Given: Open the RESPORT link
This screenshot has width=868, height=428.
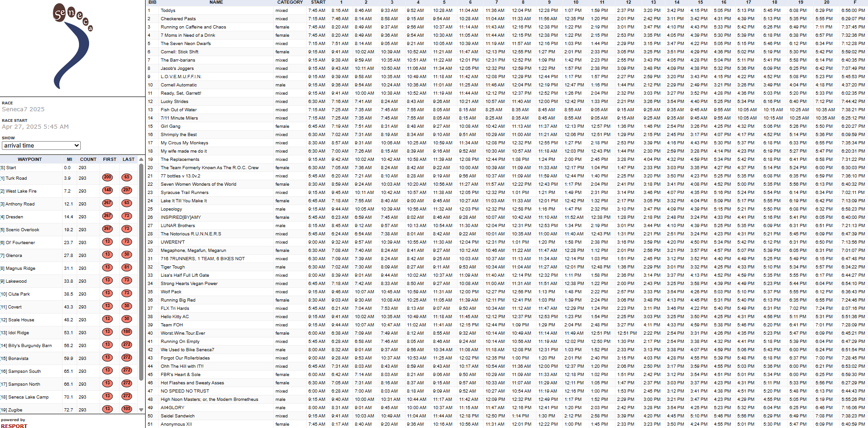Looking at the screenshot, I should click(14, 426).
